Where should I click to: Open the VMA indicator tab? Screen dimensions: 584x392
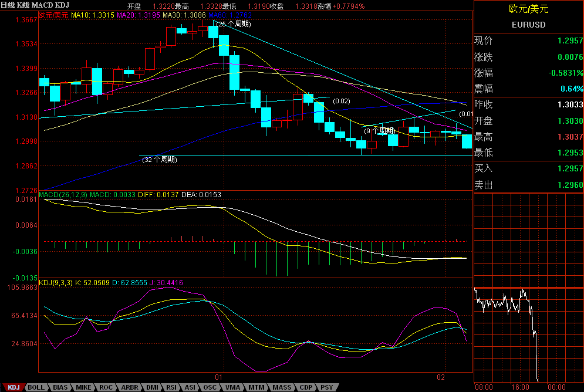point(232,387)
